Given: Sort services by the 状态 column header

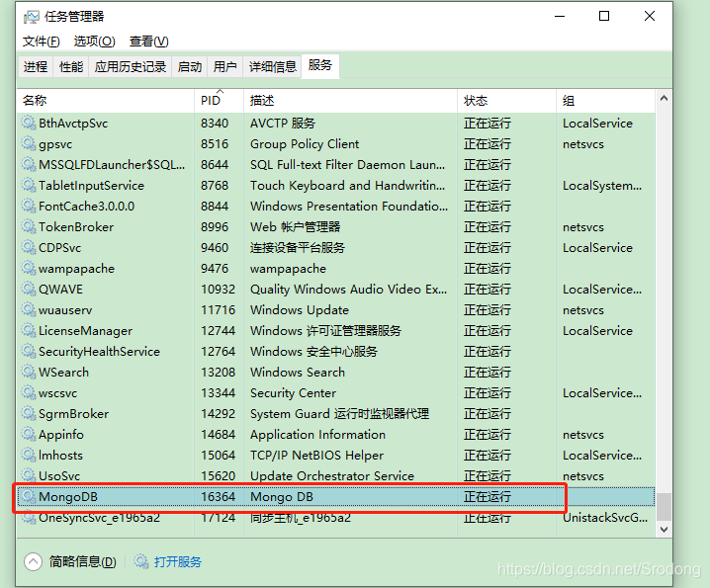Looking at the screenshot, I should [506, 101].
